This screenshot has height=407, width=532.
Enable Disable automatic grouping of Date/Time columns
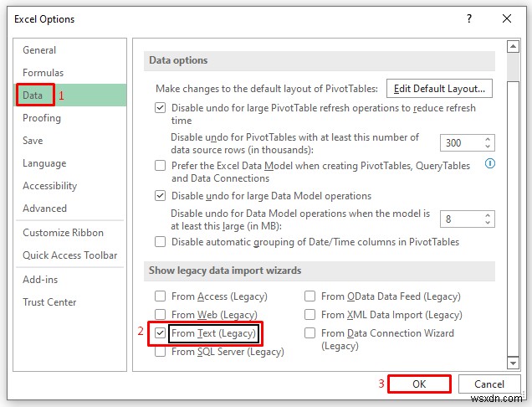click(x=160, y=242)
